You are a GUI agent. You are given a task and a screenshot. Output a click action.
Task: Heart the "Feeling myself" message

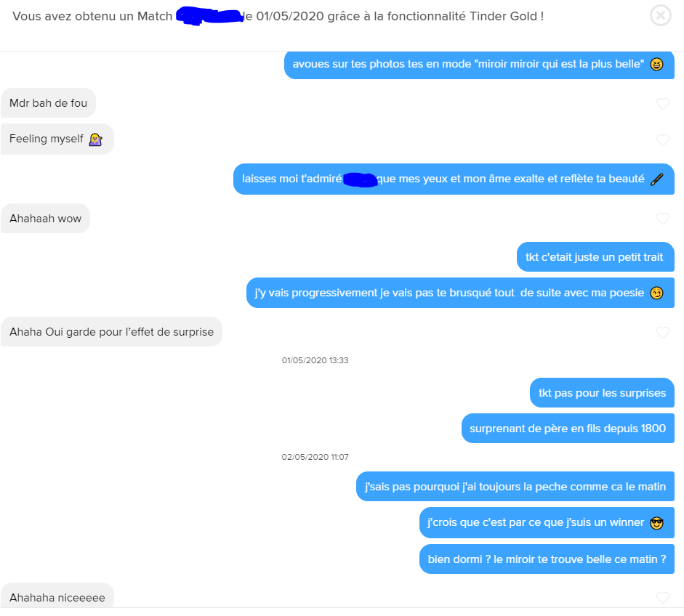coord(663,140)
